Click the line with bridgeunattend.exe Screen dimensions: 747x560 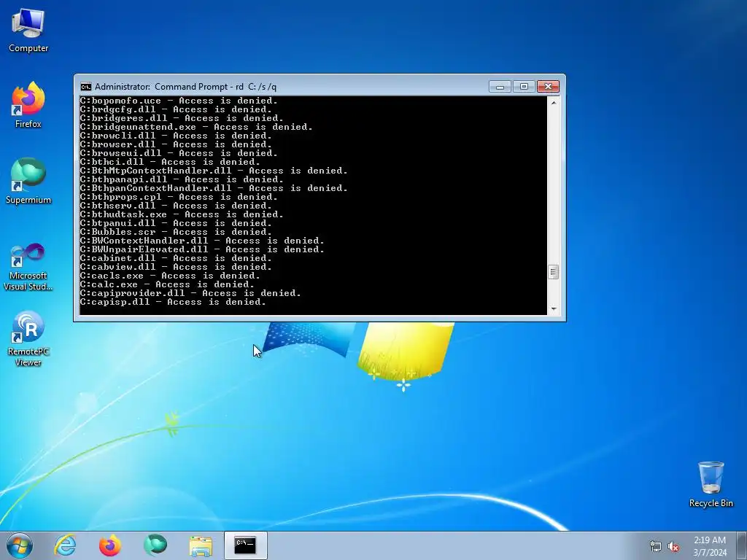coord(196,127)
